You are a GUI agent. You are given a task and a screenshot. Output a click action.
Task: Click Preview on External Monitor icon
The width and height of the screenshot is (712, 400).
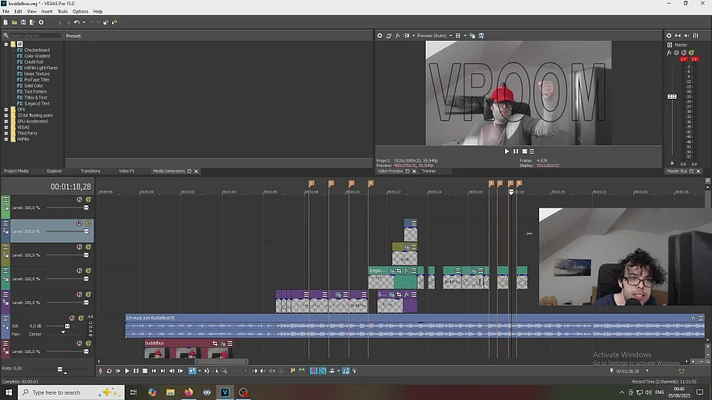(x=389, y=35)
